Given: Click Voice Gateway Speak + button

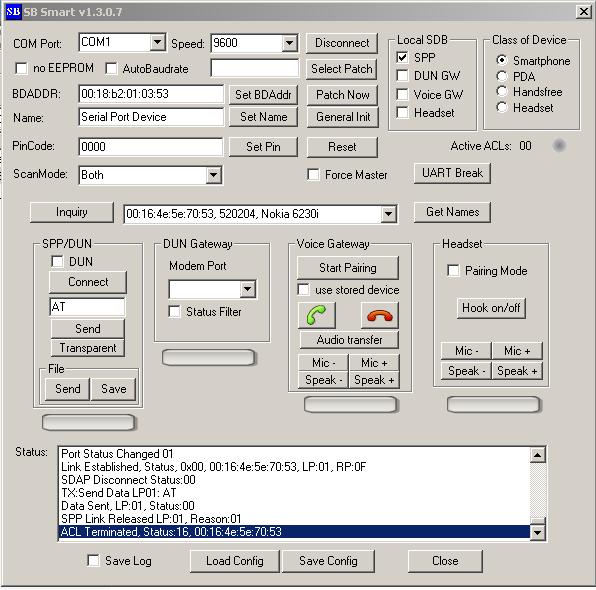Looking at the screenshot, I should 374,380.
